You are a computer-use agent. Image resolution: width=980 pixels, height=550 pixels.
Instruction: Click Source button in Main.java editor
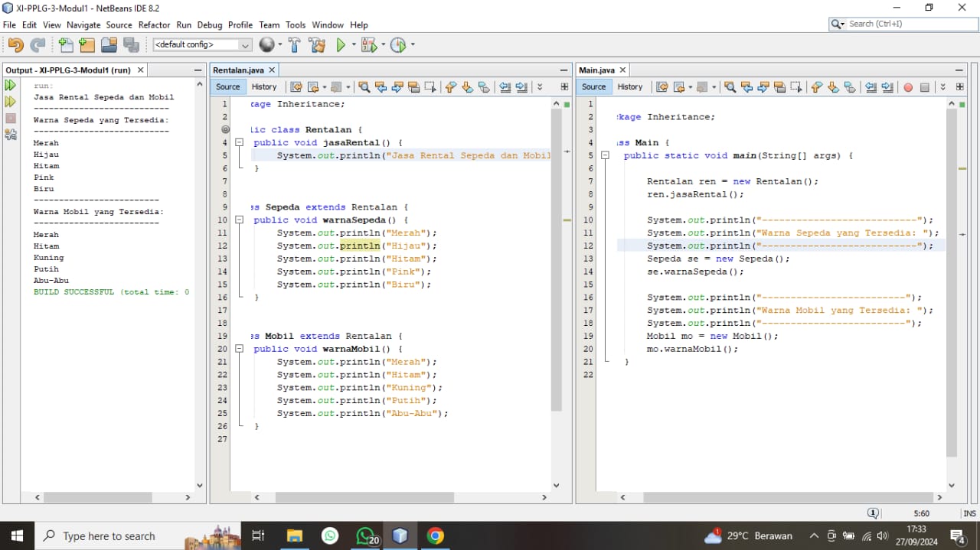click(593, 86)
